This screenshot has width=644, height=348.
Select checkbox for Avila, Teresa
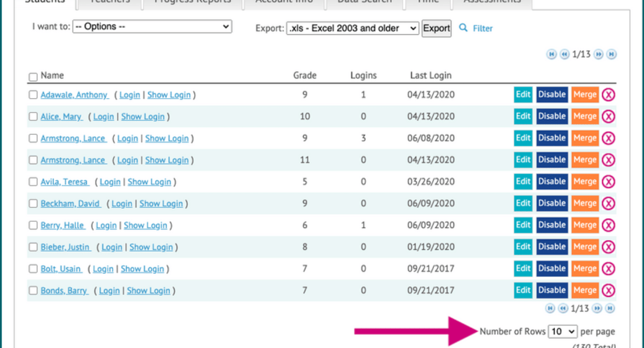tap(33, 182)
